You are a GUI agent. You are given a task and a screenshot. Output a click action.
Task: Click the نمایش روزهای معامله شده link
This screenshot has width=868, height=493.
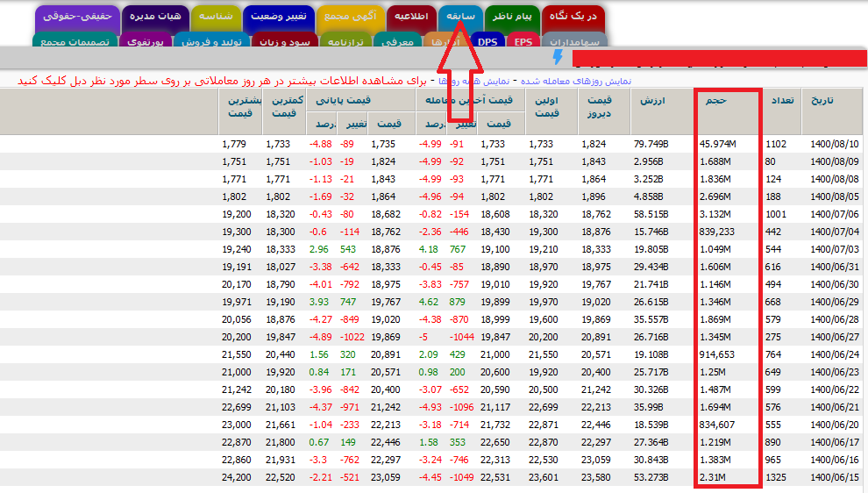[x=576, y=82]
